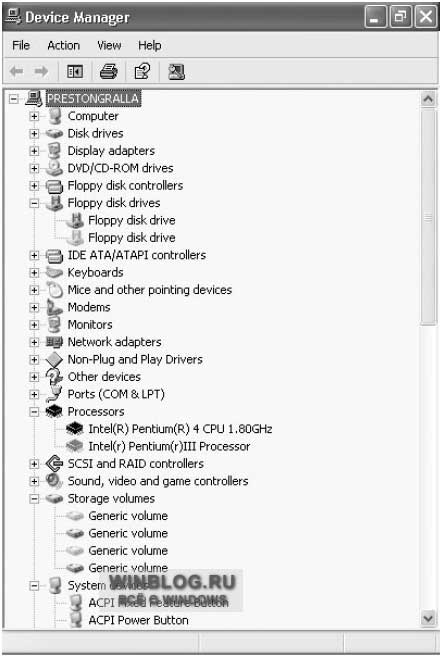This screenshot has width=440, height=657.
Task: Expand the Display adapters node
Action: pos(34,151)
